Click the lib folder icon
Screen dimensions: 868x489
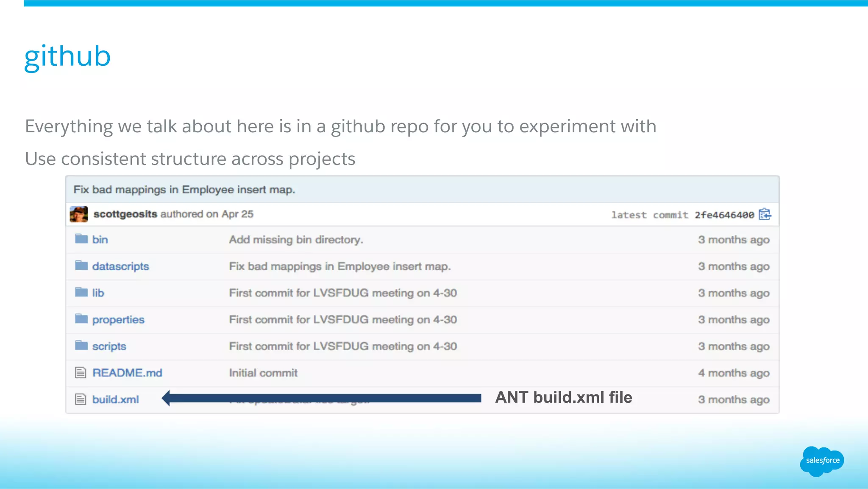pyautogui.click(x=81, y=292)
